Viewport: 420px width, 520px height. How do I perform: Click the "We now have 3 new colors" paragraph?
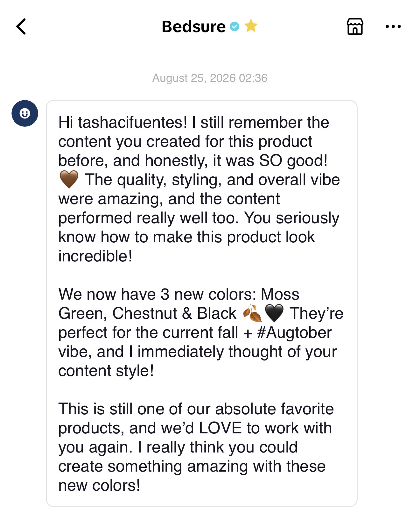[x=200, y=332]
